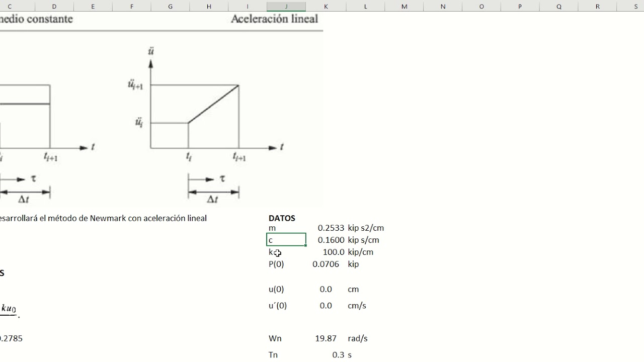The width and height of the screenshot is (644, 362).
Task: Select column L header
Action: [x=366, y=6]
